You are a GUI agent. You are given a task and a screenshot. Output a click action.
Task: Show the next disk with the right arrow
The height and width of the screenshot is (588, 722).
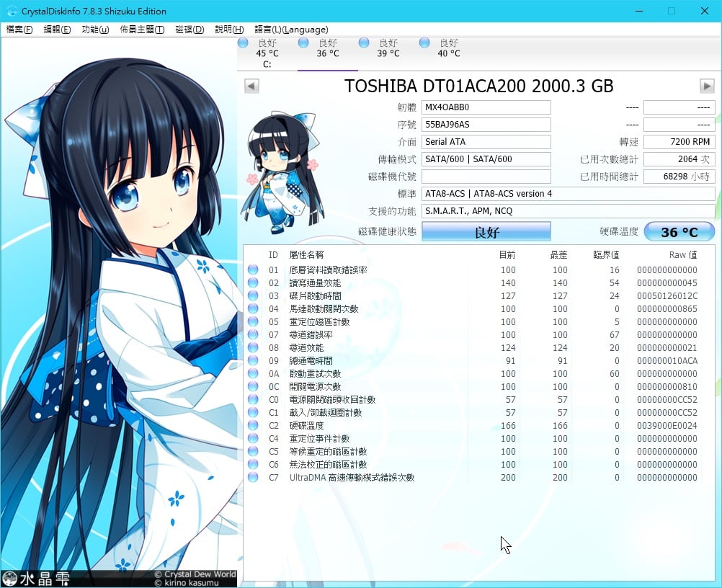point(707,86)
